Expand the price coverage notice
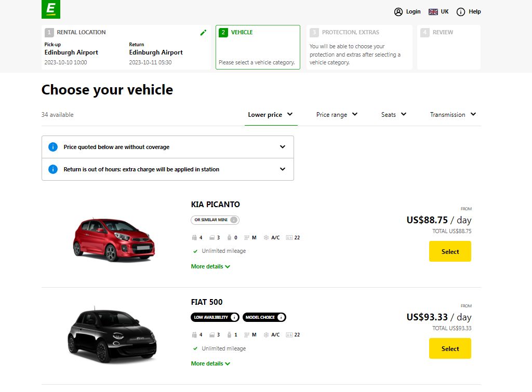The width and height of the screenshot is (532, 392). pos(282,146)
